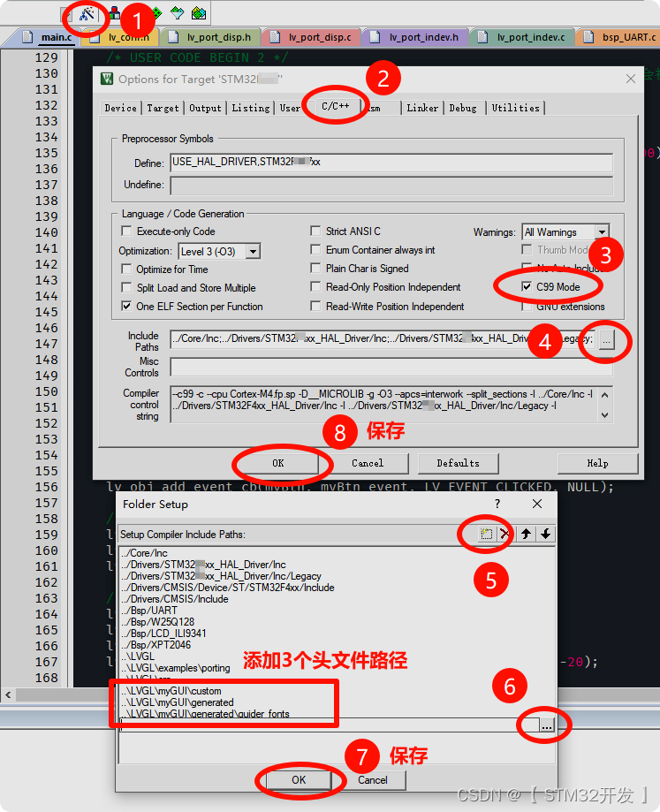Enable Plain Char is Signed
Viewport: 660px width, 812px height.
[x=315, y=268]
